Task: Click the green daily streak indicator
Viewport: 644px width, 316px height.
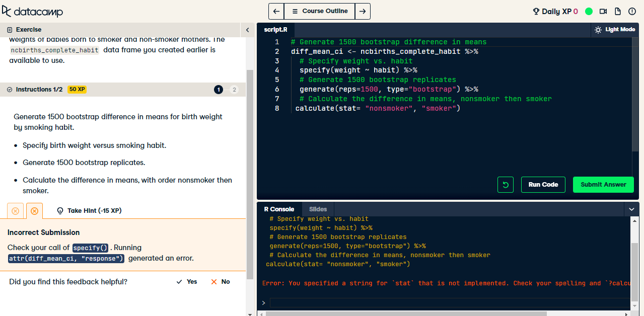Action: tap(589, 11)
